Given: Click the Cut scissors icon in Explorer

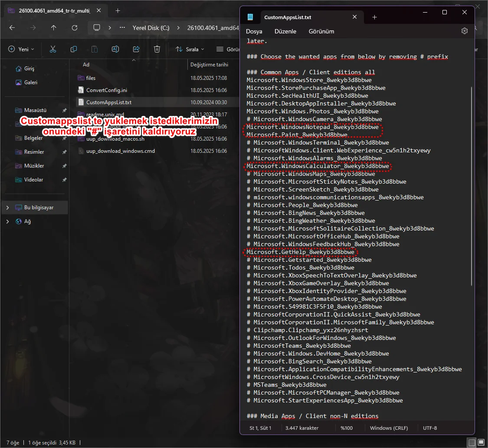Looking at the screenshot, I should 53,49.
